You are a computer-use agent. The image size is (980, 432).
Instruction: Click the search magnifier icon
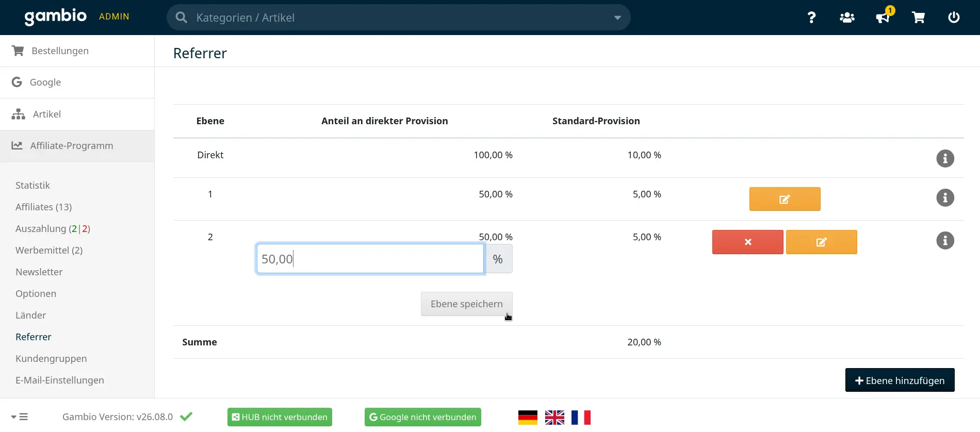[x=181, y=18]
